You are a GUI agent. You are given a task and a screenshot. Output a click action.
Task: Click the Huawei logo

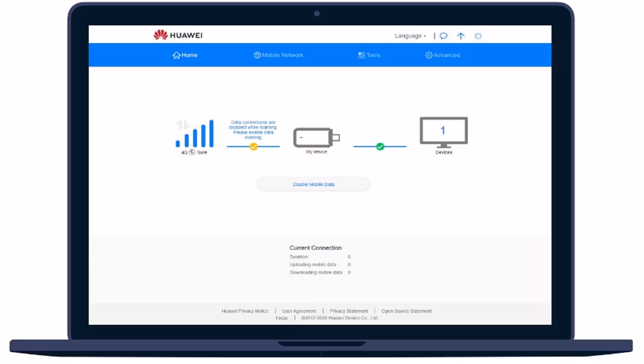[x=178, y=35]
